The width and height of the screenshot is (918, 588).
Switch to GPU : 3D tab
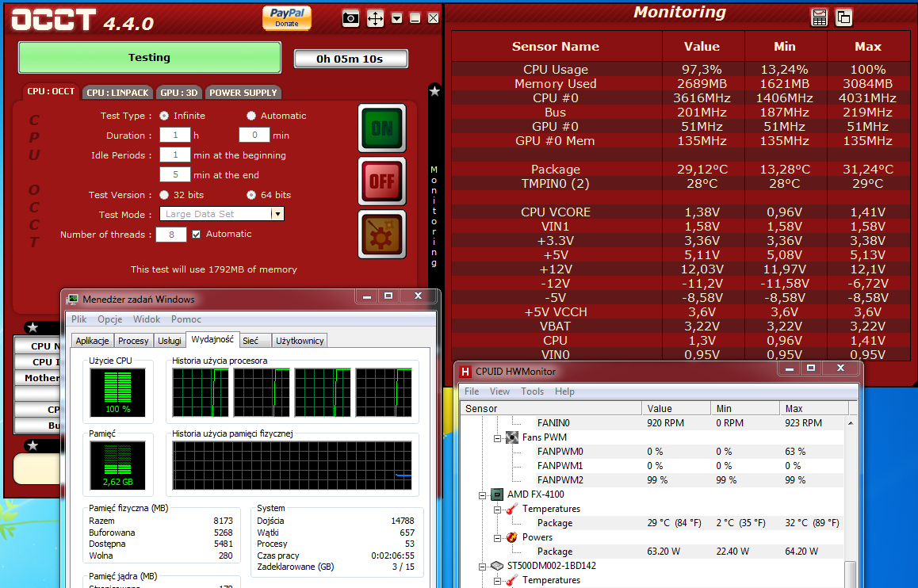[179, 93]
